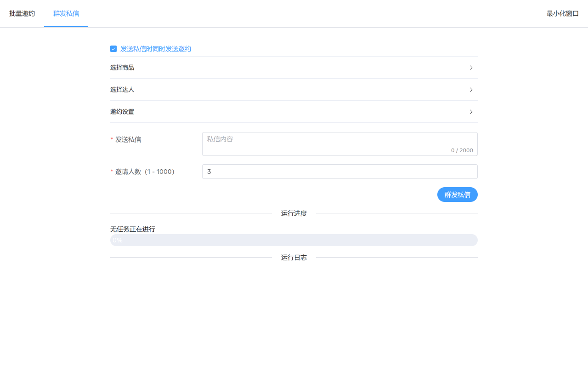This screenshot has width=588, height=368.
Task: Select the 邀请人数 number input field
Action: pos(339,172)
